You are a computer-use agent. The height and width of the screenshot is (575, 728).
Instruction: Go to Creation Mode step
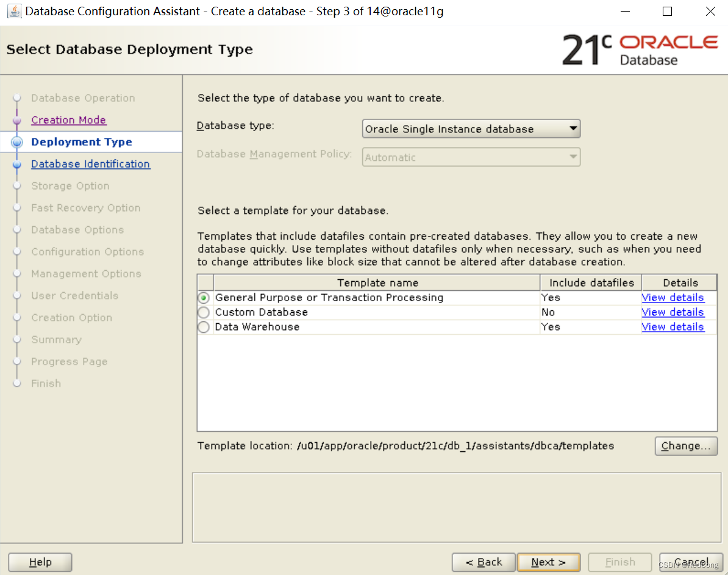[69, 120]
